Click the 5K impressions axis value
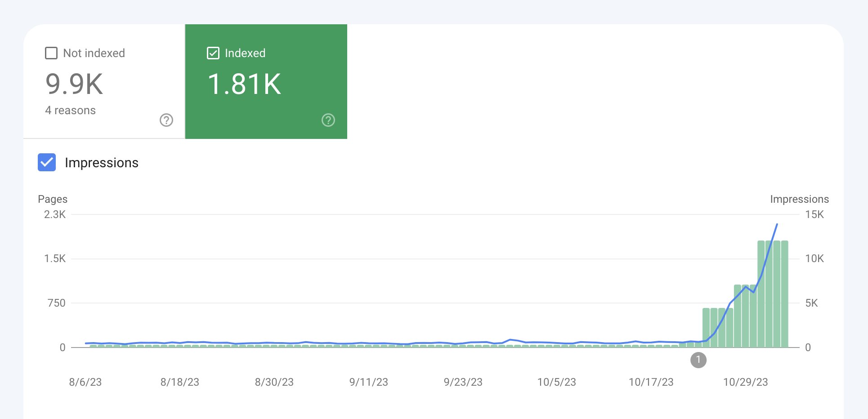868x419 pixels. [x=812, y=303]
